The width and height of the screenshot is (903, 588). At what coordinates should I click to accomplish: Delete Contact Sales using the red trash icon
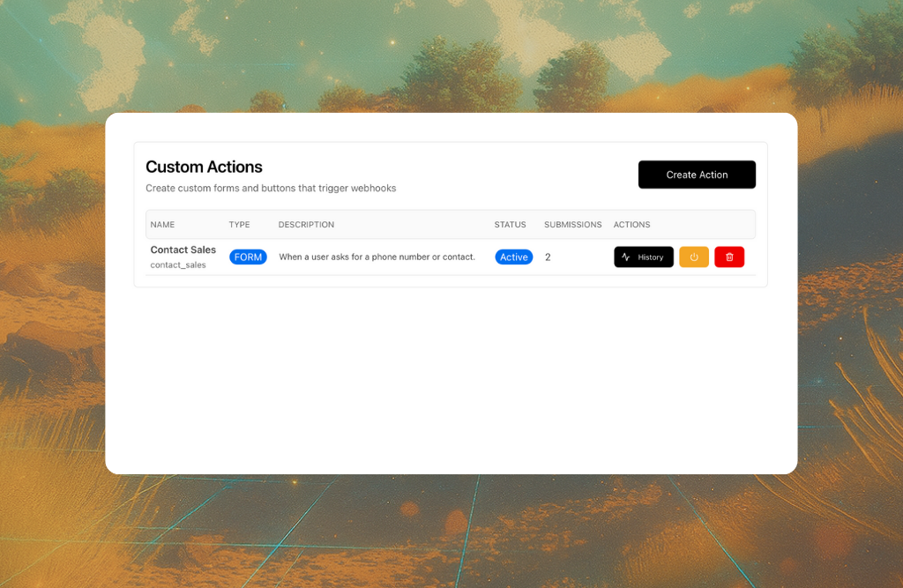(729, 257)
